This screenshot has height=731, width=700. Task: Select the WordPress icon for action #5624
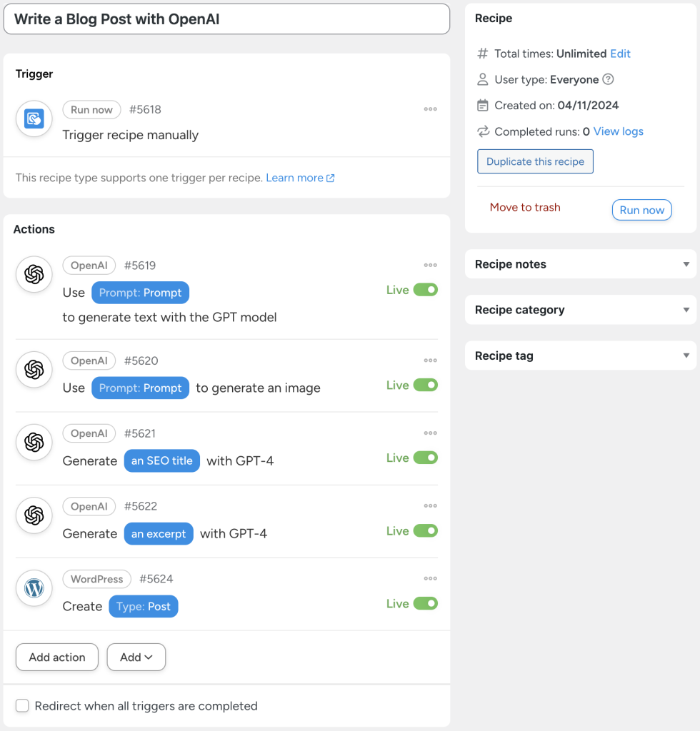[x=34, y=588]
